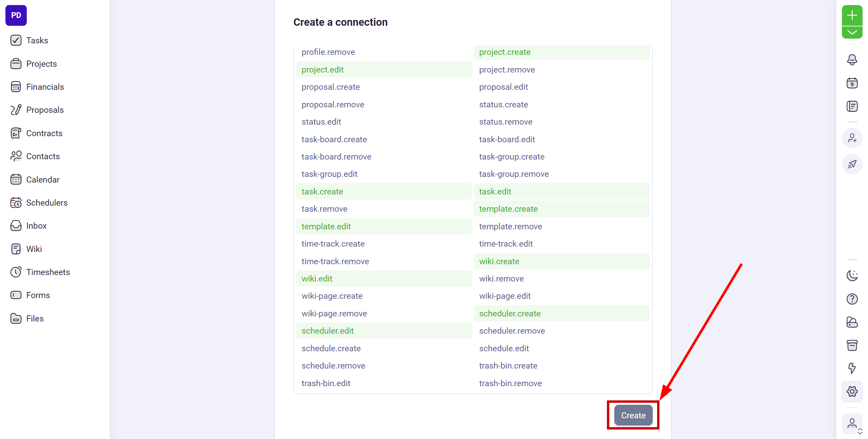Toggle scheduler.create permission highlight

coord(561,314)
